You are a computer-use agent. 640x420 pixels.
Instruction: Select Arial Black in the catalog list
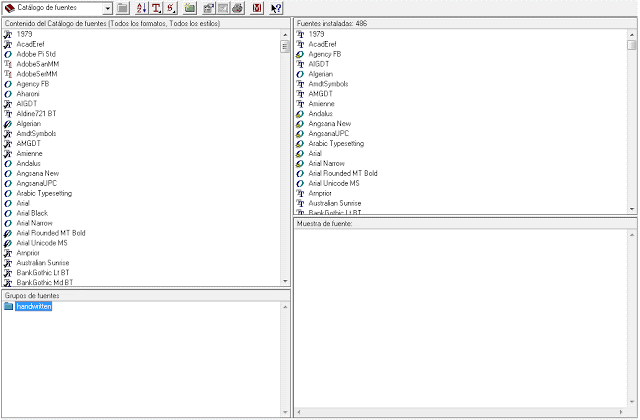pyautogui.click(x=33, y=213)
